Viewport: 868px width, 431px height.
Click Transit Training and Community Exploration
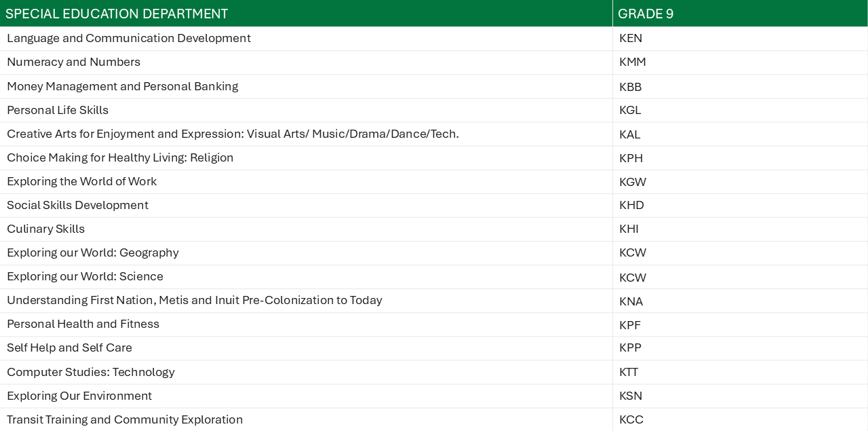click(x=125, y=419)
